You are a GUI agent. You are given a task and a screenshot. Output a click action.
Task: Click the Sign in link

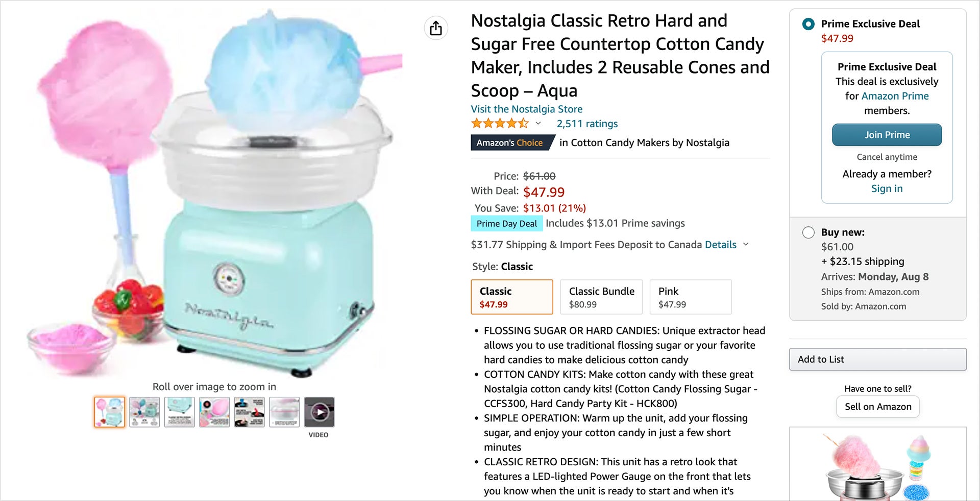pyautogui.click(x=887, y=188)
